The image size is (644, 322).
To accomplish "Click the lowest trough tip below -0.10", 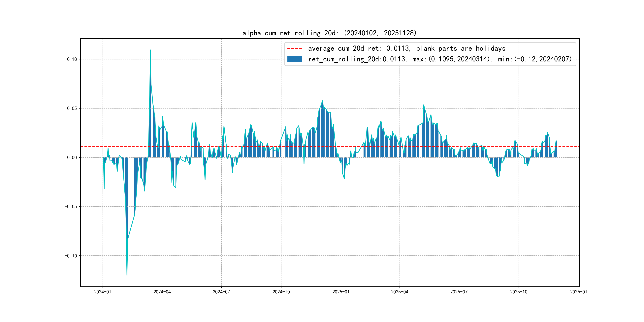I will click(127, 275).
